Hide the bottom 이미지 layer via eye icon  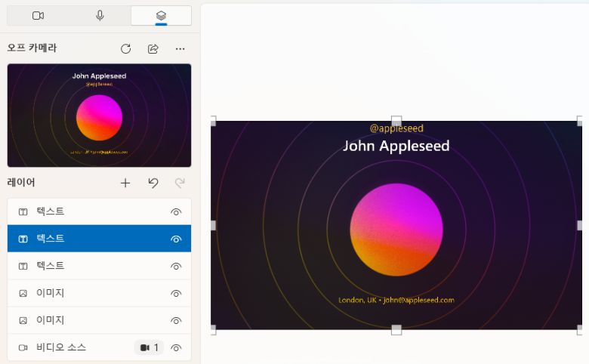[x=176, y=321]
